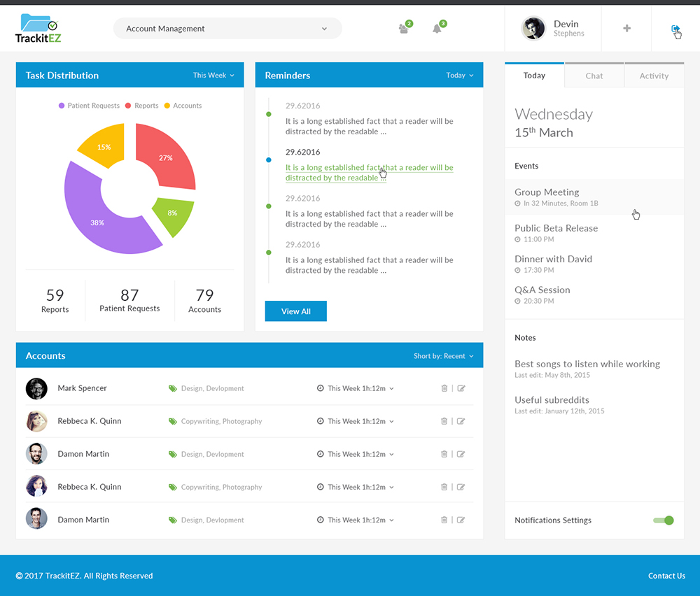Disable Notifications Settings toggle

click(x=662, y=520)
